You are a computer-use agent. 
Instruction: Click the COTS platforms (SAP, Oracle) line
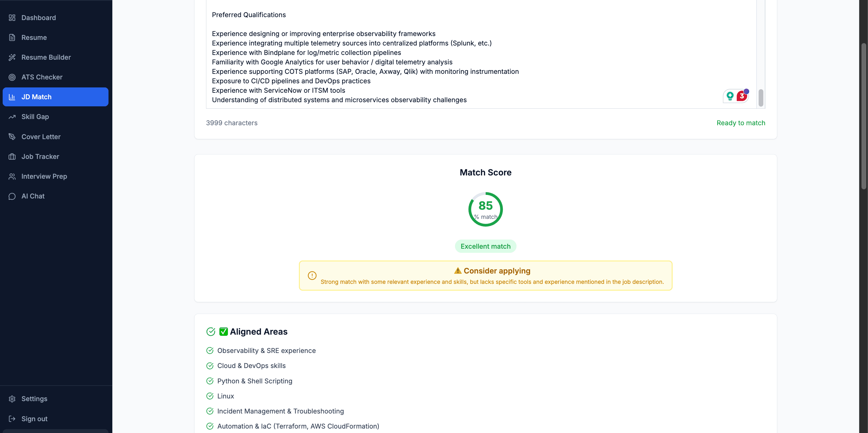365,71
